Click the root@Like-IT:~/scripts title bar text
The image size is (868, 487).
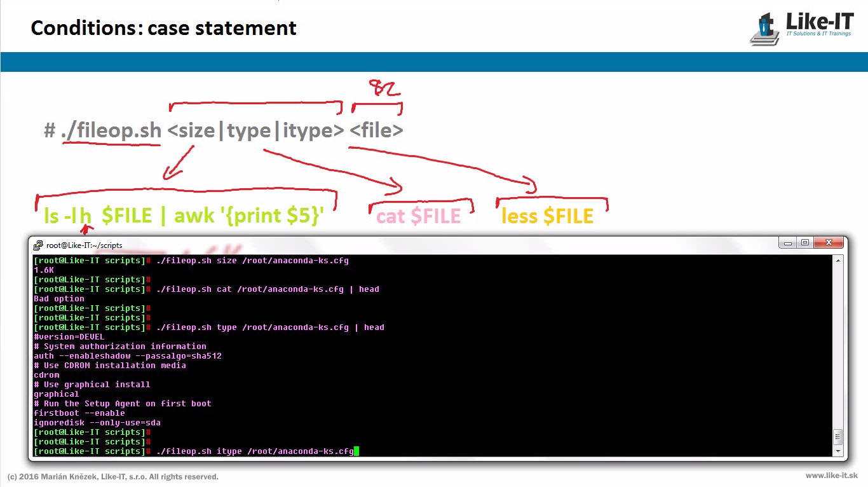[x=84, y=245]
